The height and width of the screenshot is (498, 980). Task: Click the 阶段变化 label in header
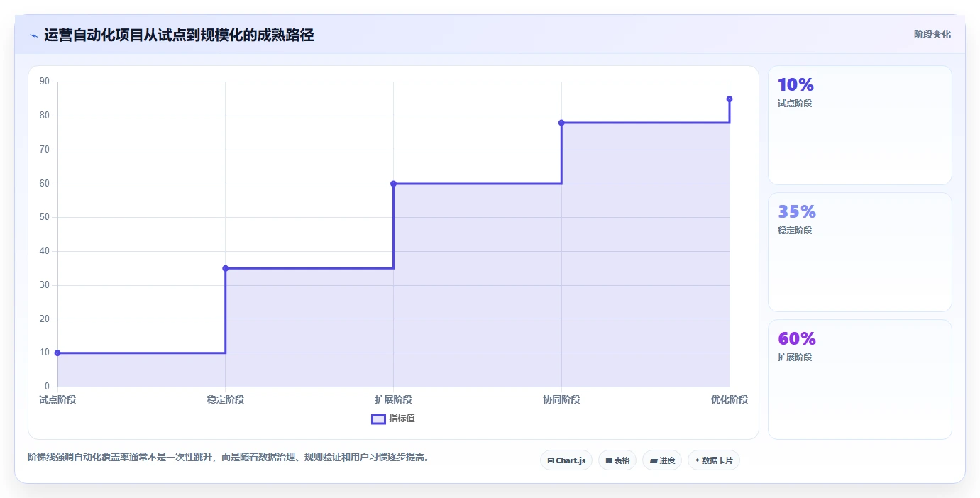click(x=932, y=35)
